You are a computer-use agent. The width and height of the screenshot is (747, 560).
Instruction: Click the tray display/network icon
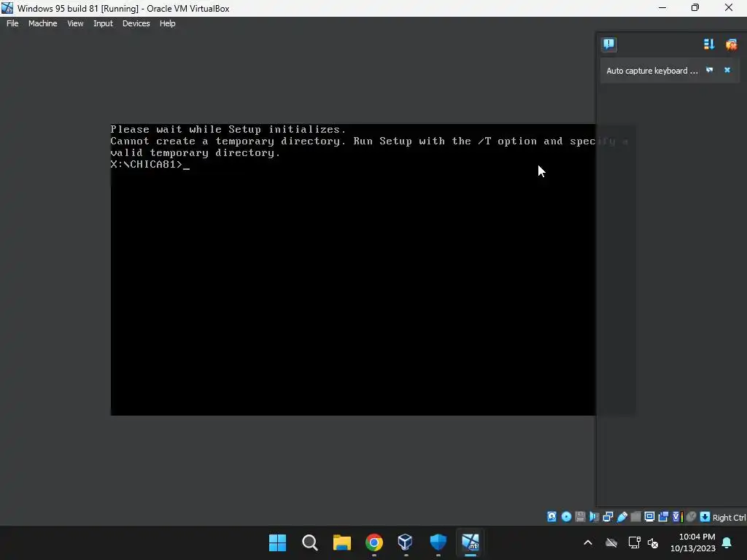634,542
